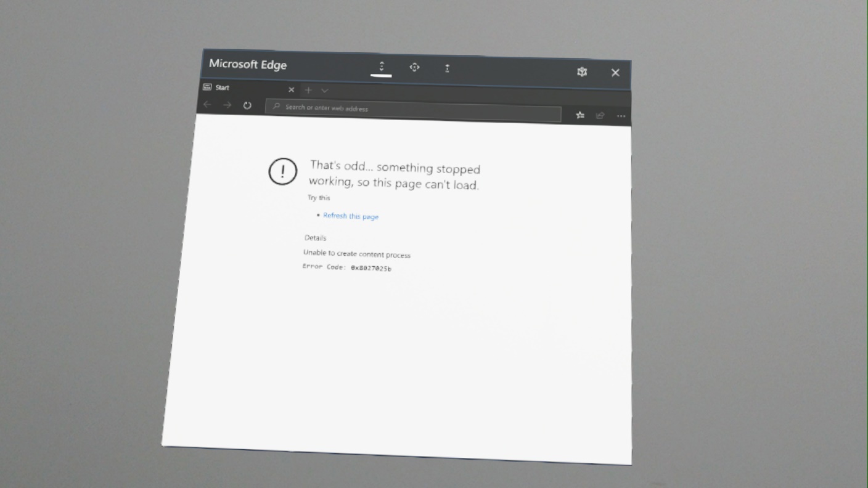Reload the page with refresh icon
Viewport: 868px width, 488px height.
(x=247, y=105)
